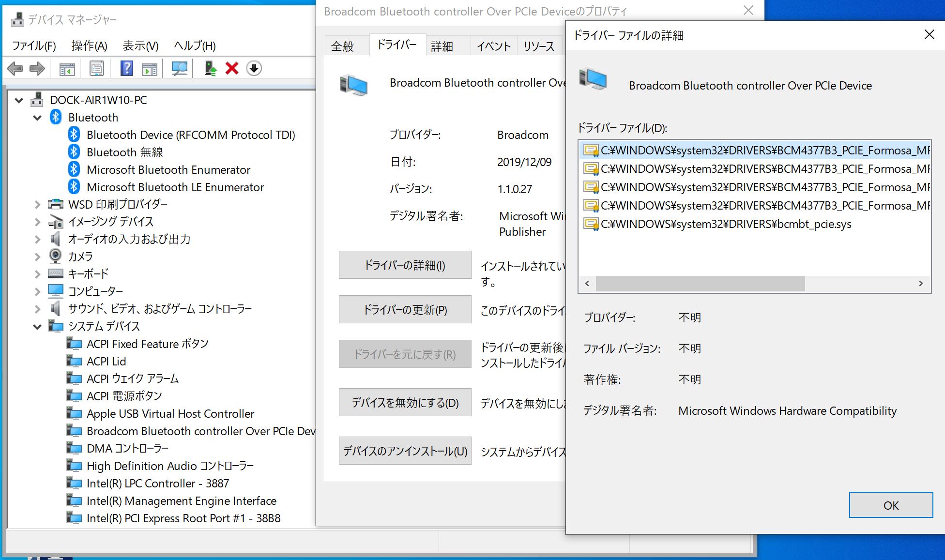
Task: Click the Help question mark toolbar icon
Action: pos(126,68)
